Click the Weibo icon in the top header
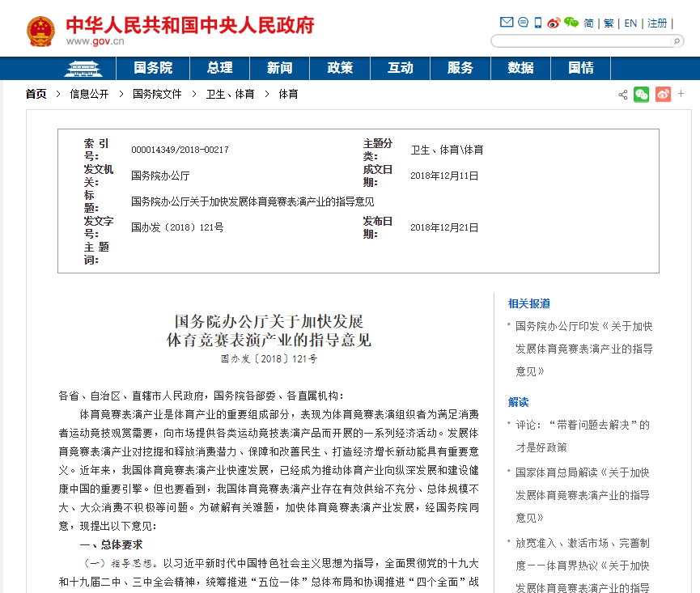This screenshot has height=593, width=700. (x=553, y=22)
